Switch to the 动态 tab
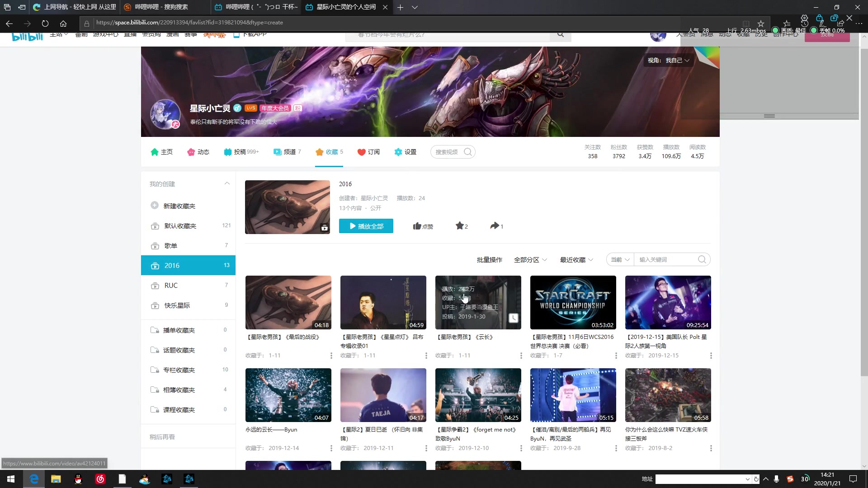The width and height of the screenshot is (868, 488). pos(198,152)
